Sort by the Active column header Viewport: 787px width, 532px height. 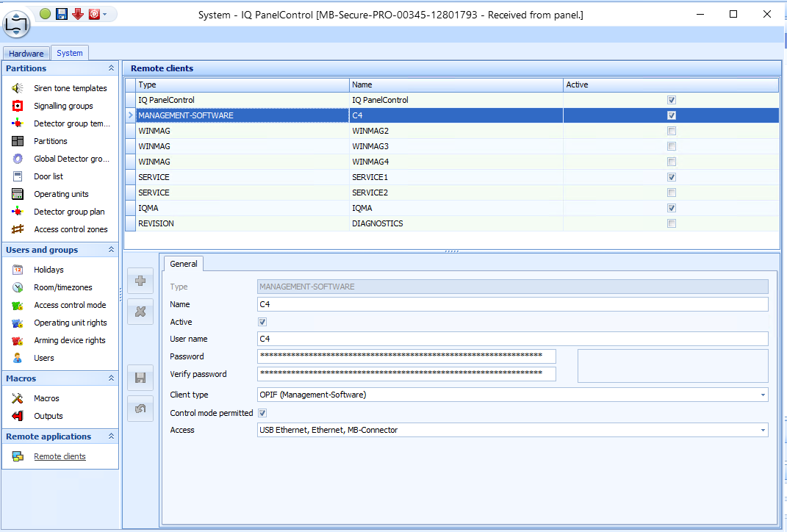click(x=671, y=85)
